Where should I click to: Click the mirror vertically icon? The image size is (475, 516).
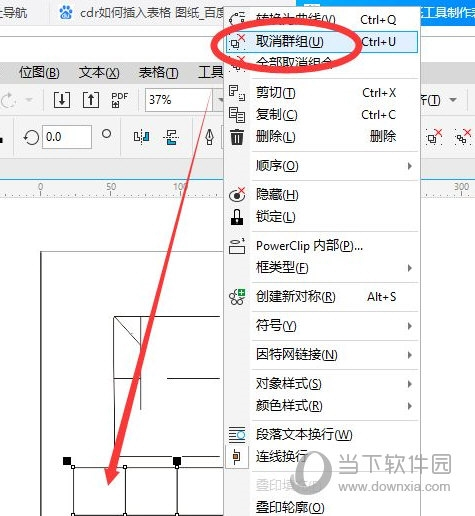(x=171, y=137)
